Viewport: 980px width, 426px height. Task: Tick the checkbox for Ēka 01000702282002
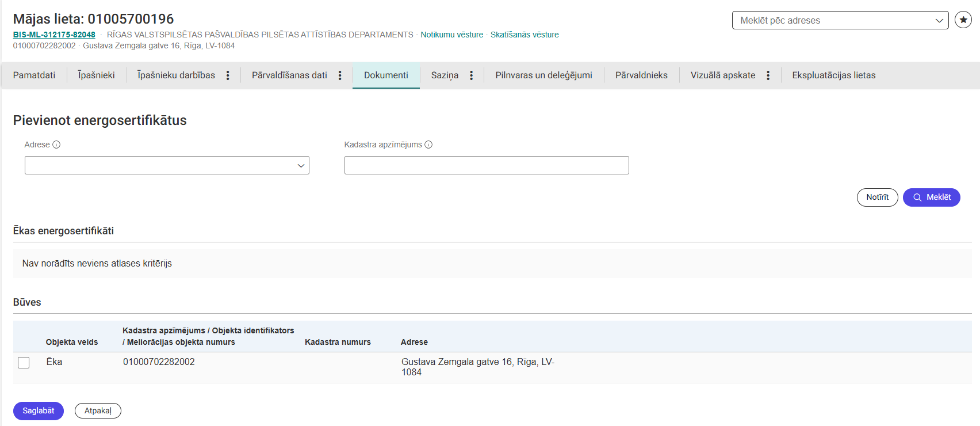[24, 363]
